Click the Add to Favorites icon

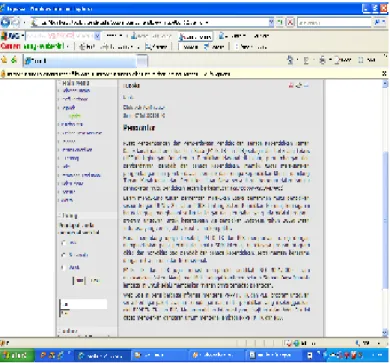(14, 60)
